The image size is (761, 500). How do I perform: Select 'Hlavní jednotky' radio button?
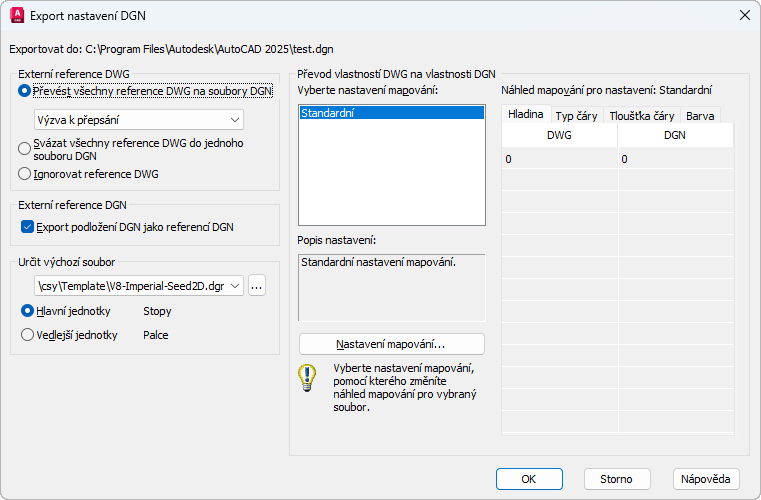(x=27, y=311)
